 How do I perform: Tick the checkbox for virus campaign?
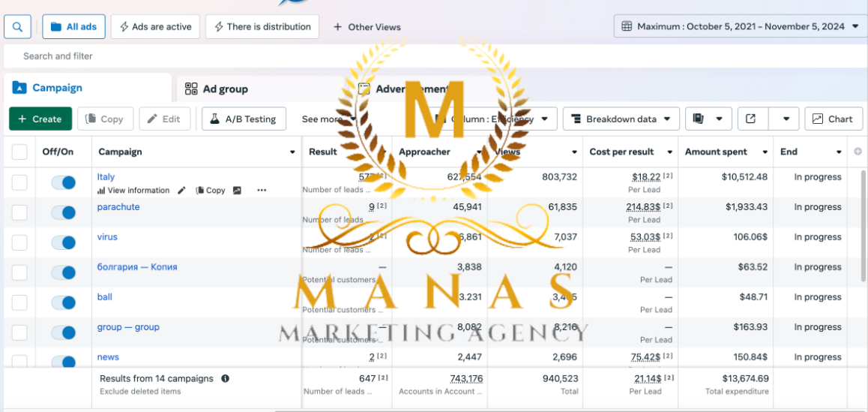coord(19,242)
